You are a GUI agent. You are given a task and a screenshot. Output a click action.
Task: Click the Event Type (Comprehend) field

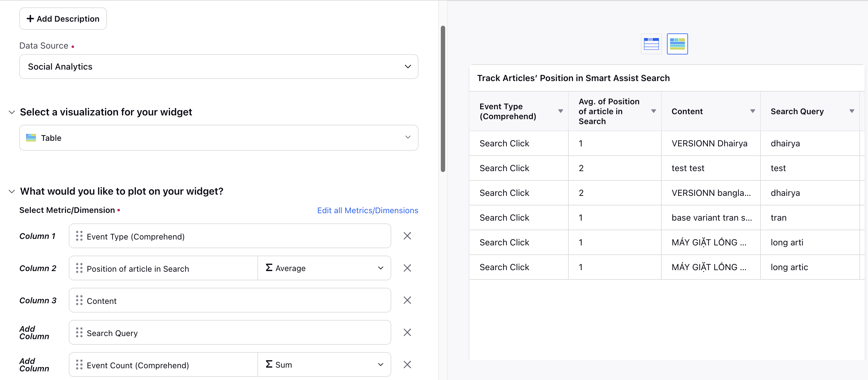230,236
